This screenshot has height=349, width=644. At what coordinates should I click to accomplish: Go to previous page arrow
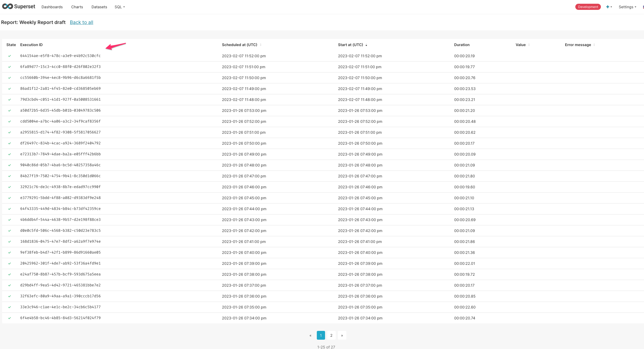310,335
